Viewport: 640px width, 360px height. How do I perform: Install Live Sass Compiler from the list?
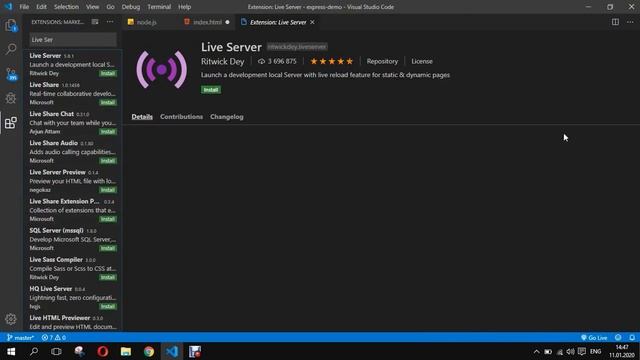(x=108, y=278)
